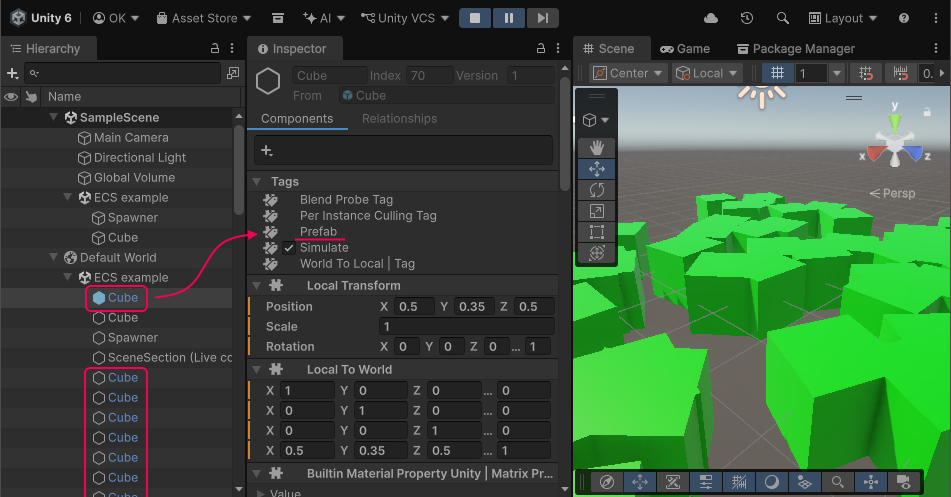
Task: Switch to the Package Manager tab
Action: [796, 49]
